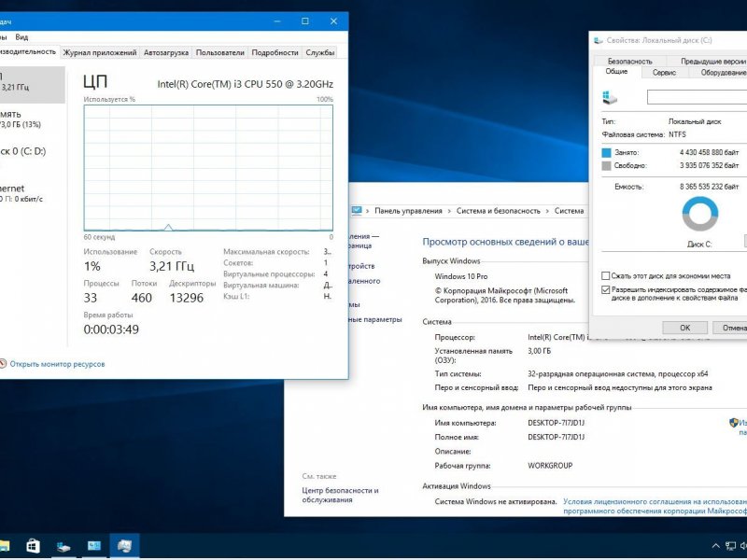Click the drive icon in disk properties
747x560 pixels.
[x=610, y=97]
